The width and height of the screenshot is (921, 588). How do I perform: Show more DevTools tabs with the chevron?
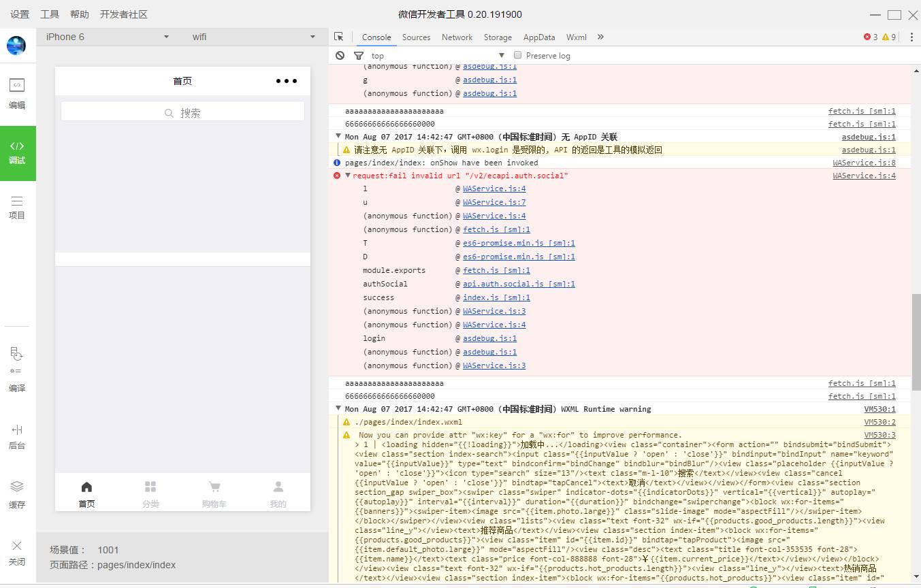[600, 37]
